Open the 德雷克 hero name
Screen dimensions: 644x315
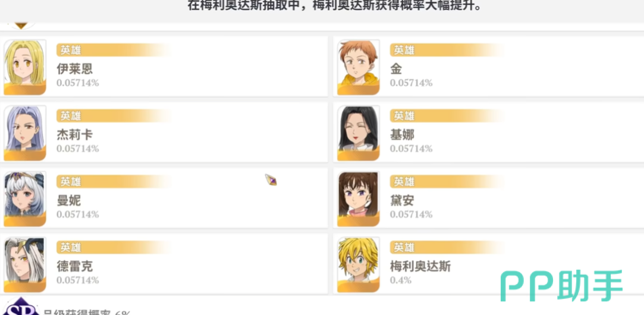[75, 266]
